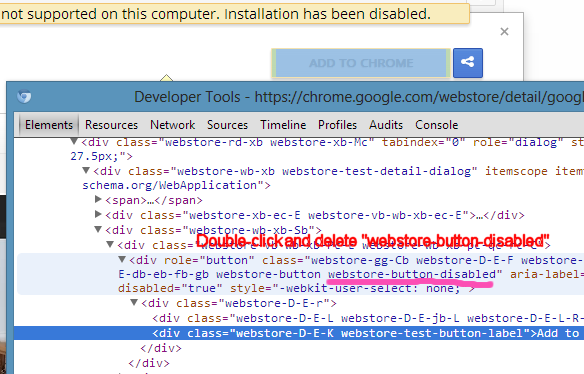Screen dimensions: 584x374
Task: Click the Developer Tools window icon
Action: 24,97
